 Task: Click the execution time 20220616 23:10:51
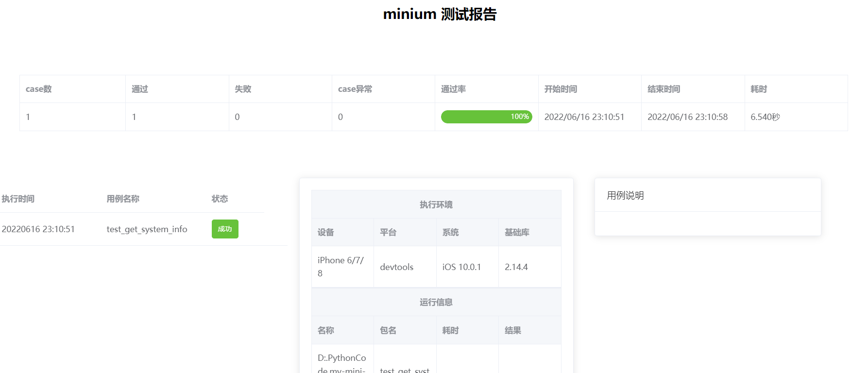tap(38, 229)
